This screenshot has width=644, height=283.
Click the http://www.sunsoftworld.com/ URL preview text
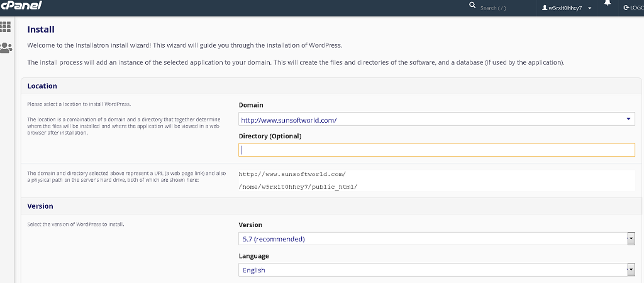292,174
